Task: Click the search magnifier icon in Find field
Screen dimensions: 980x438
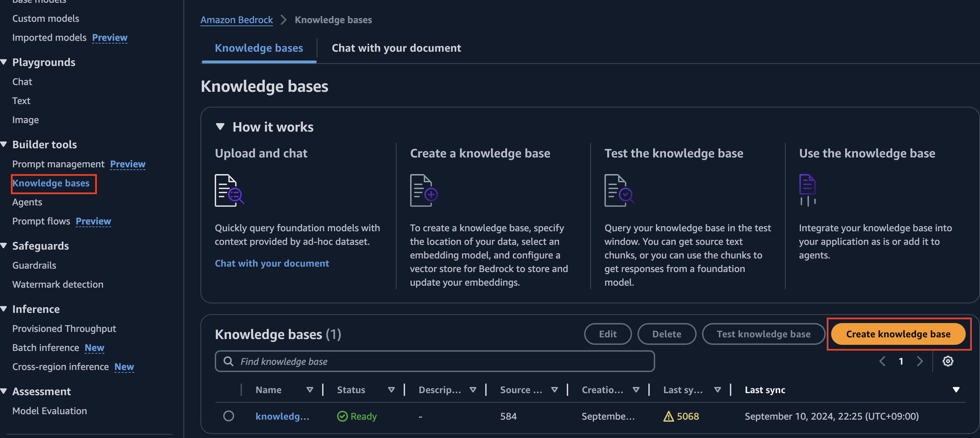Action: coord(228,361)
